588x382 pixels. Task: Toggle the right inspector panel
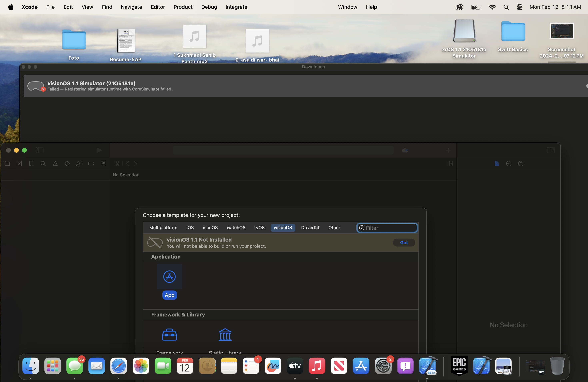551,150
